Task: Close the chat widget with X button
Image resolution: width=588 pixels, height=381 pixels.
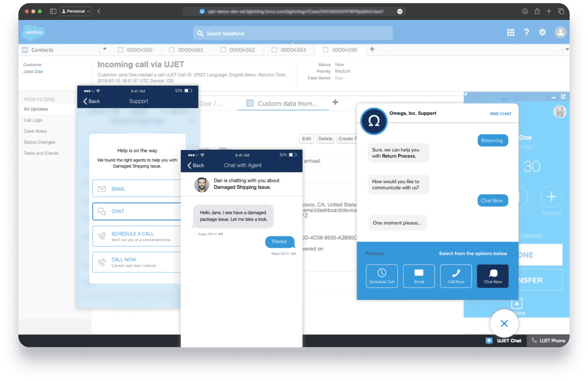Action: [x=504, y=324]
